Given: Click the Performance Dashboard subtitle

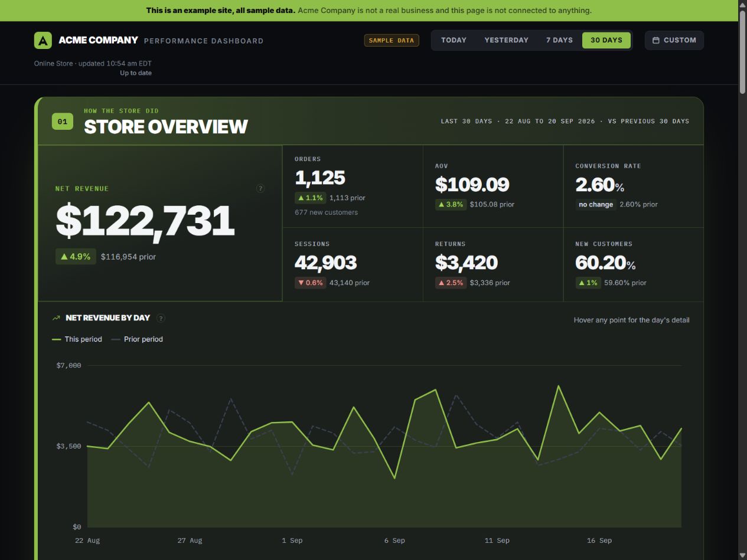Looking at the screenshot, I should coord(204,41).
